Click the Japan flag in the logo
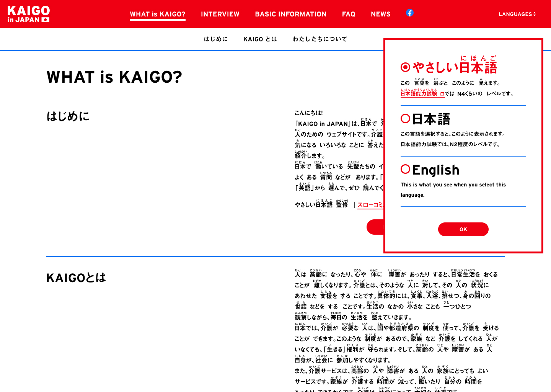Viewport: 551px width, 392px height. pos(46,20)
